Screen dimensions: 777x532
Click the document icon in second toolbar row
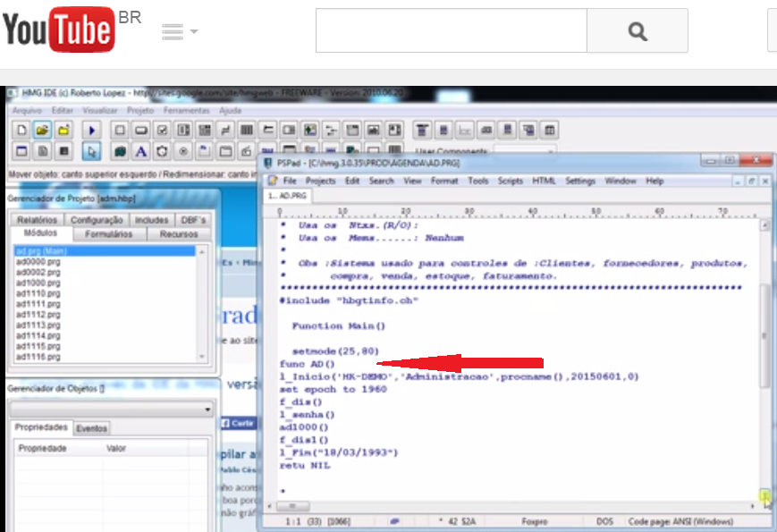(43, 151)
